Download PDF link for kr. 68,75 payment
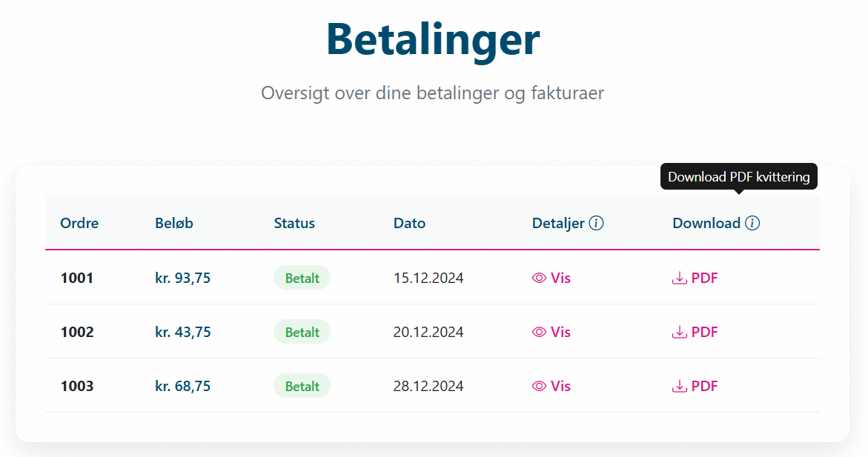Viewport: 868px width, 457px height. 695,386
